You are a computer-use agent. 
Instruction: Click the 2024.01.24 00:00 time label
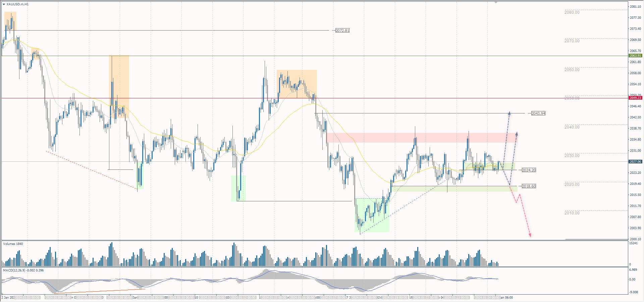(x=487, y=298)
